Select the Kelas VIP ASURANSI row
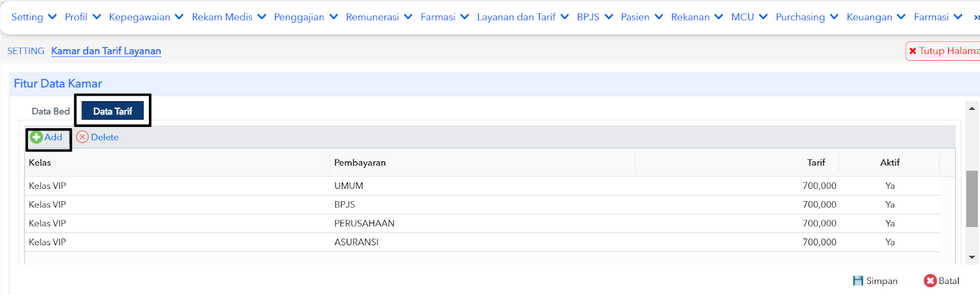The image size is (980, 295). (484, 242)
